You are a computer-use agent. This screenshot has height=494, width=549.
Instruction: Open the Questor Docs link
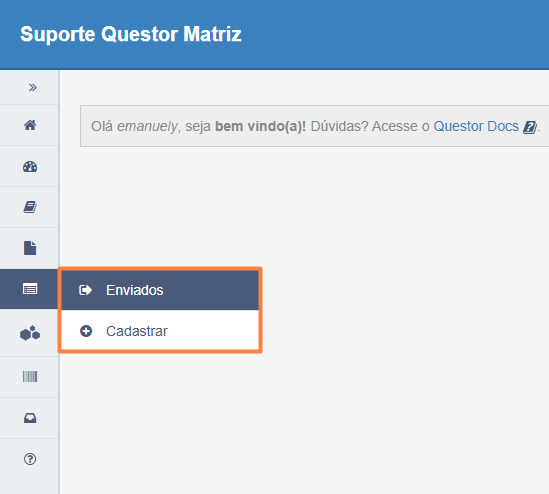click(x=476, y=126)
